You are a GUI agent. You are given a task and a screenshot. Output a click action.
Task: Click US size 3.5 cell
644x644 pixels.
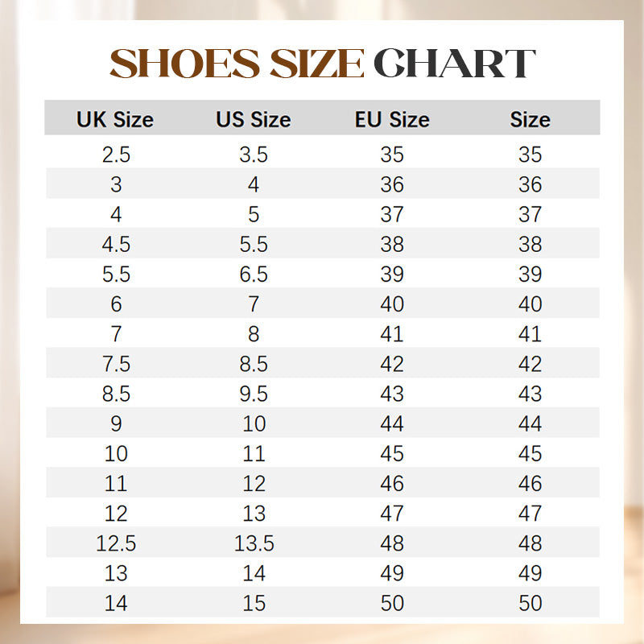(x=254, y=155)
